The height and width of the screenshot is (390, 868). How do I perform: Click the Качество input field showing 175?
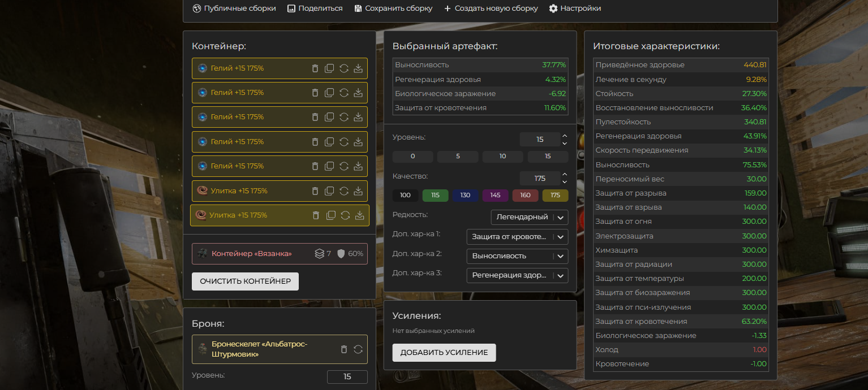pos(540,178)
